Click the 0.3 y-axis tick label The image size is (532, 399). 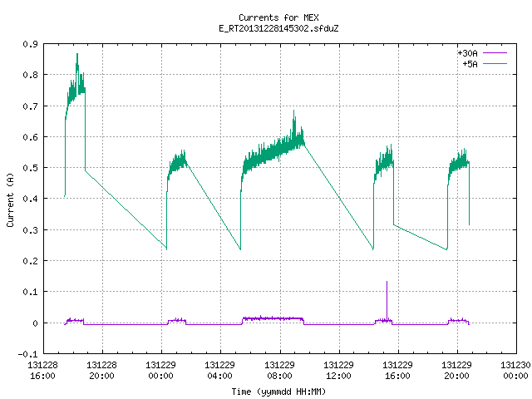pyautogui.click(x=30, y=230)
